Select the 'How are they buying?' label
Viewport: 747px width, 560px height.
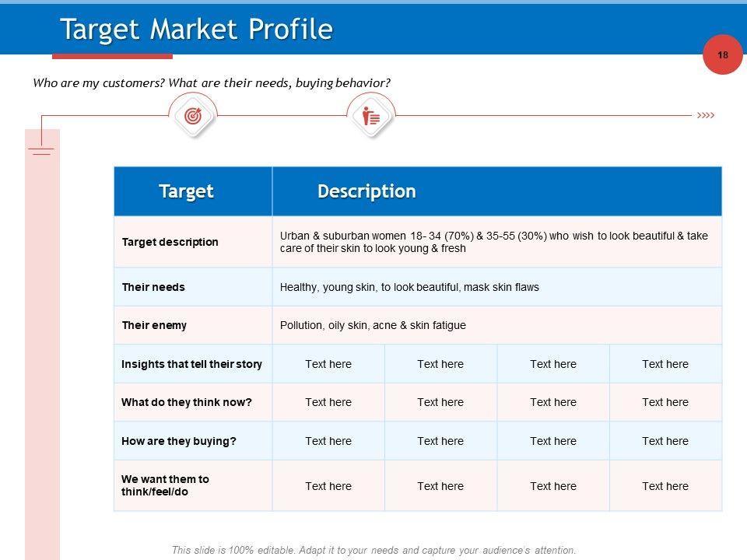click(x=179, y=441)
